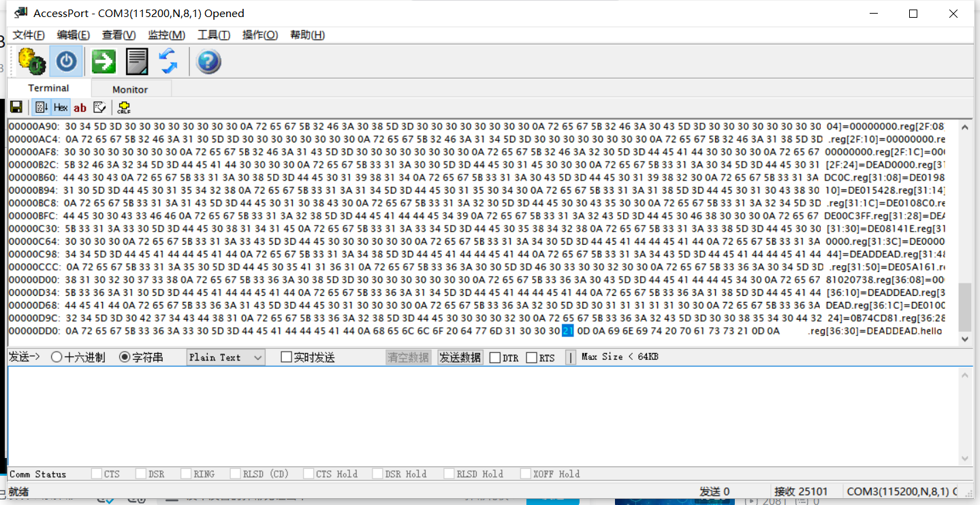Click the yellow CRLF icon
Screen dimensions: 980x505
click(x=123, y=108)
